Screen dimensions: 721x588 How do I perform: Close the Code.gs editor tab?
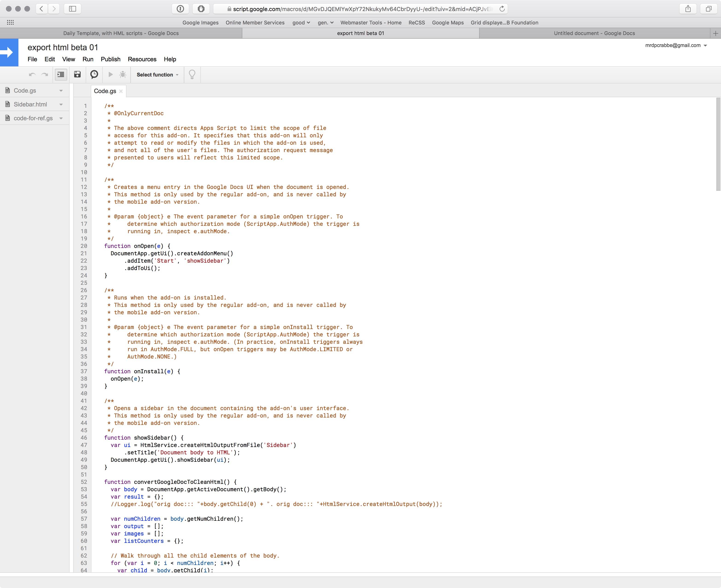point(121,91)
